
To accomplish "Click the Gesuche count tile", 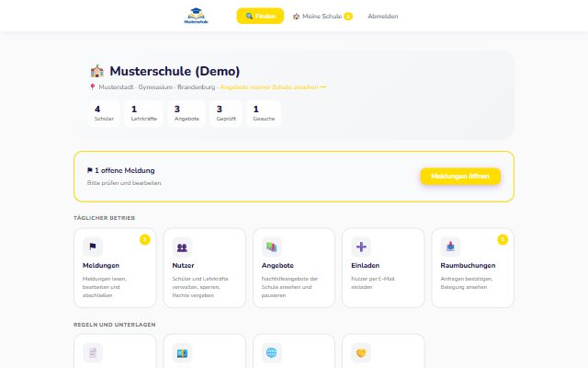I will coord(264,113).
